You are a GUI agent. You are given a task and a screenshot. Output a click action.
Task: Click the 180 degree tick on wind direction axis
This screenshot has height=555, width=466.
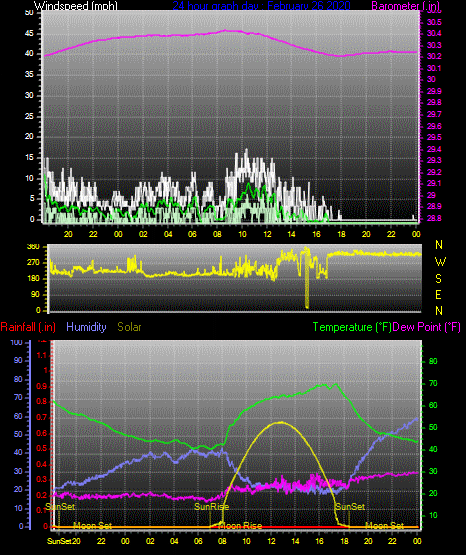[33, 279]
